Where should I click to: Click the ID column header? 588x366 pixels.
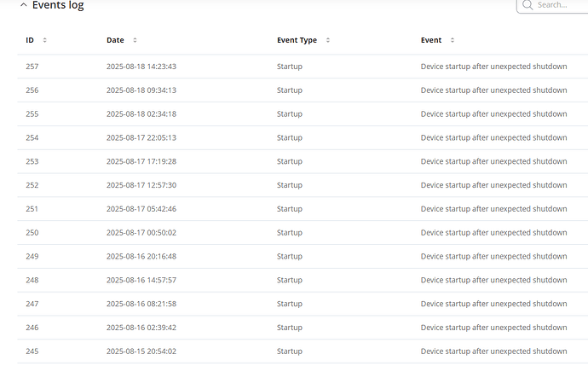coord(30,40)
